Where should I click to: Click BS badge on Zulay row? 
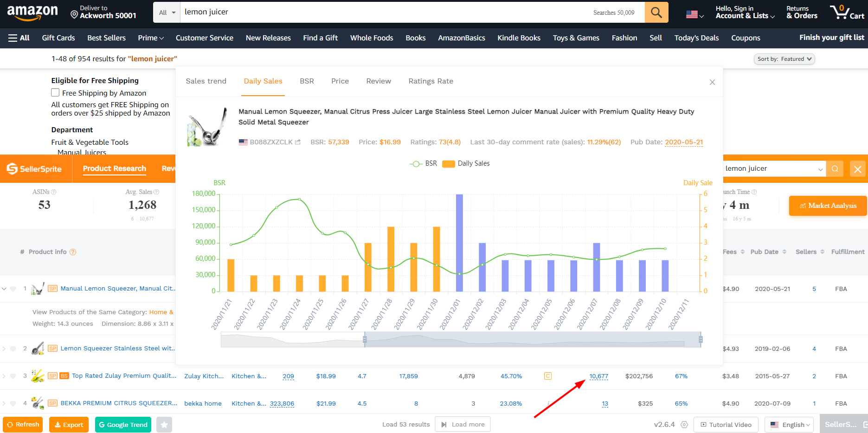64,376
